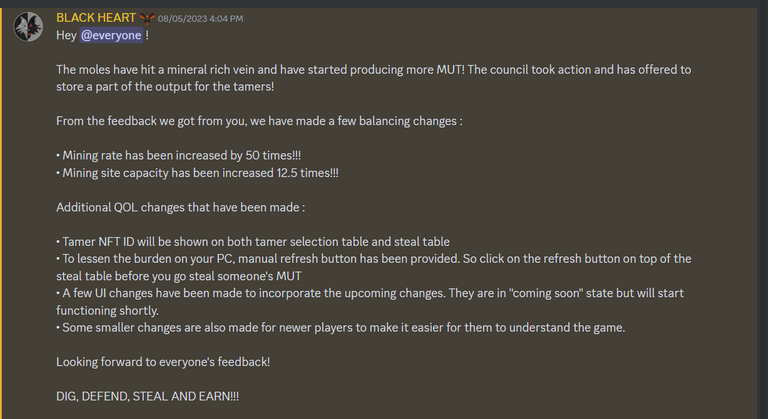Image resolution: width=768 pixels, height=419 pixels.
Task: Click the "A few UI changes" bullet line
Action: pos(370,293)
